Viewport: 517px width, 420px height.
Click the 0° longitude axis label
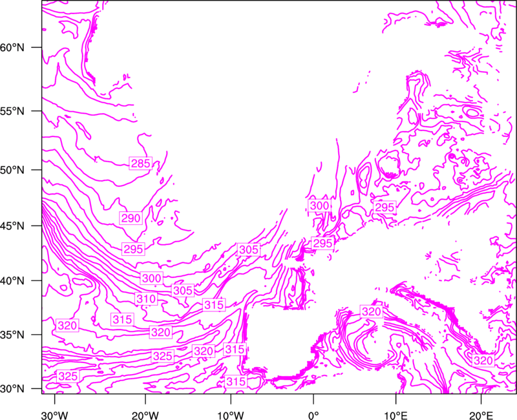313,415
